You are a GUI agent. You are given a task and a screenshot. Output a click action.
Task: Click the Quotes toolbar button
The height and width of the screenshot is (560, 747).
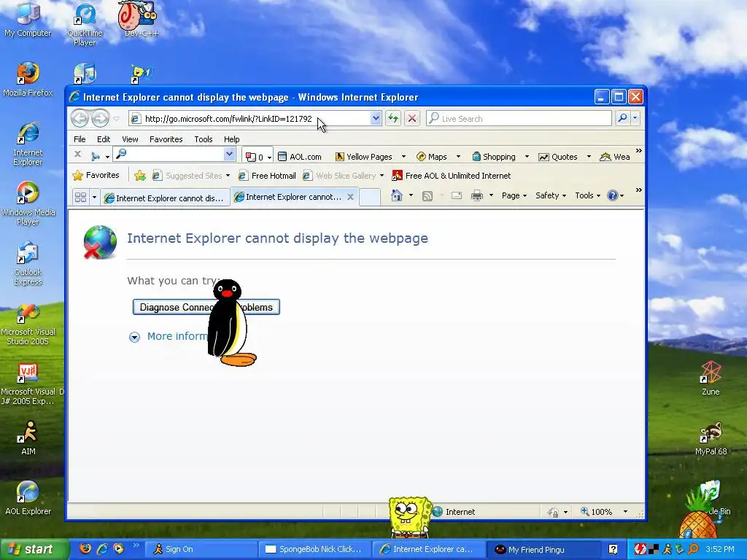[558, 157]
